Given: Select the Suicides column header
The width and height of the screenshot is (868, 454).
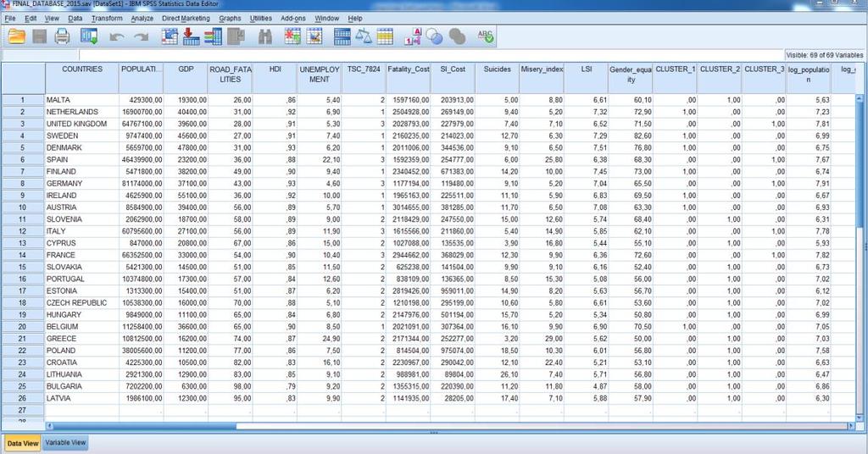Looking at the screenshot, I should coord(497,78).
